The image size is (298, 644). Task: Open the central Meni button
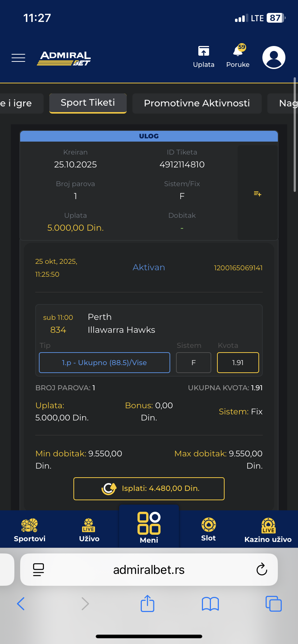point(149,528)
